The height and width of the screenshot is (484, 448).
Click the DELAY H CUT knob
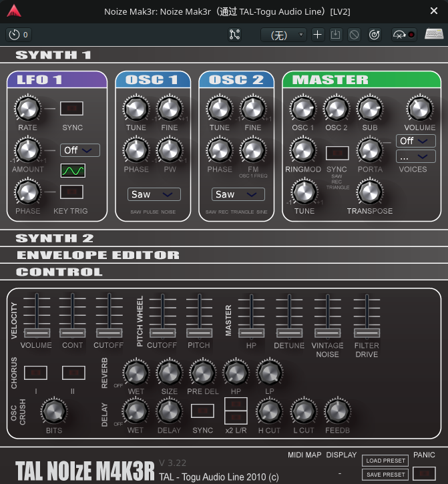[x=269, y=411]
